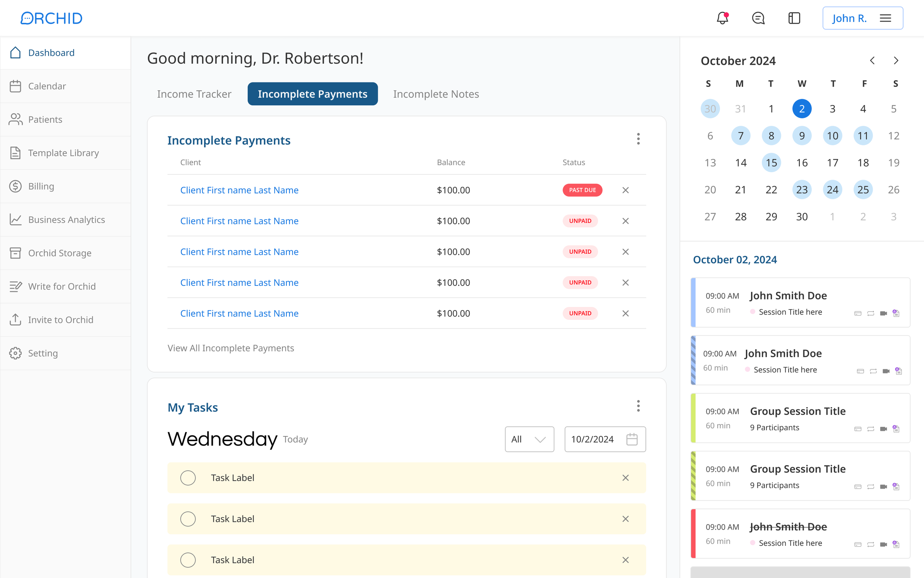Viewport: 924px width, 578px height.
Task: Tick the third Task Label circle
Action: pyautogui.click(x=188, y=560)
